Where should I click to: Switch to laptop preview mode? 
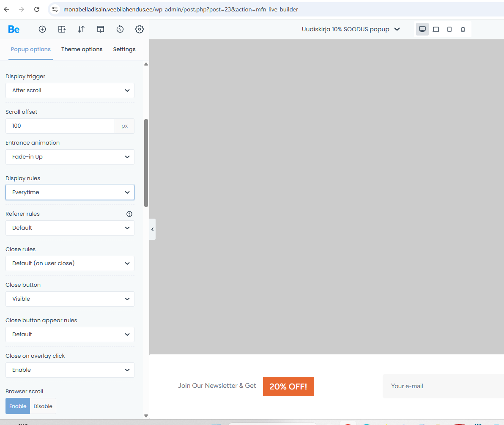[436, 29]
